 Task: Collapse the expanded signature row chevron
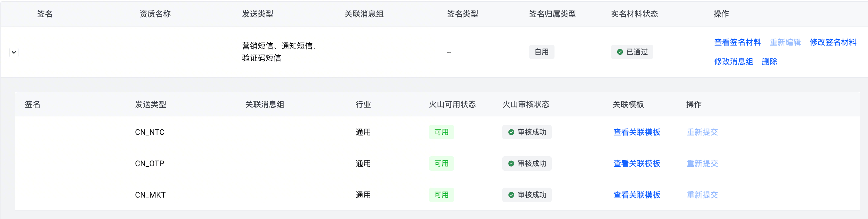[x=14, y=52]
